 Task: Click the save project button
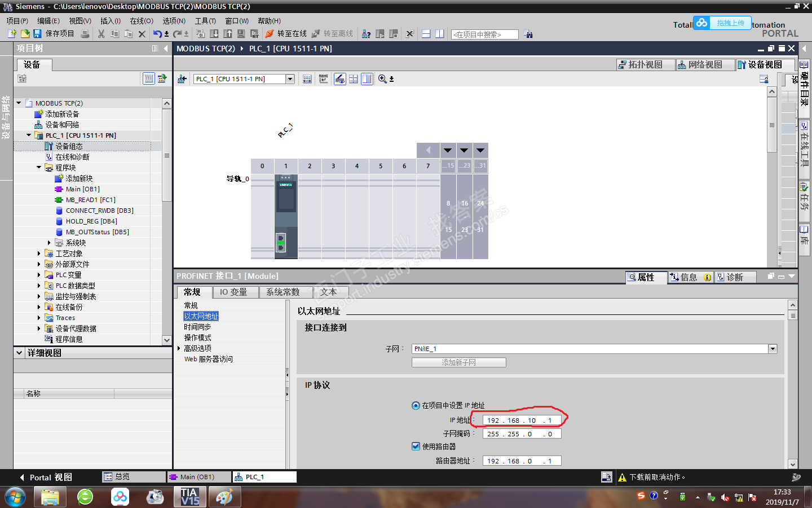54,34
